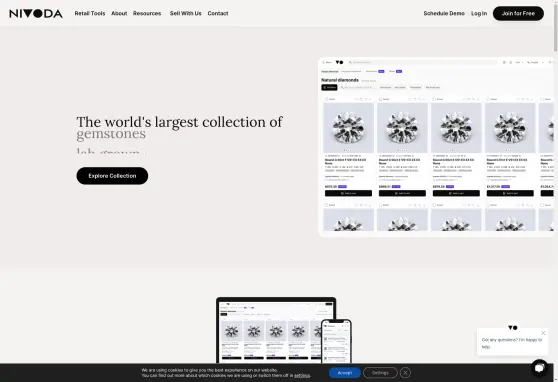The width and height of the screenshot is (558, 382).
Task: Click the phone mockup image
Action: tap(336, 341)
